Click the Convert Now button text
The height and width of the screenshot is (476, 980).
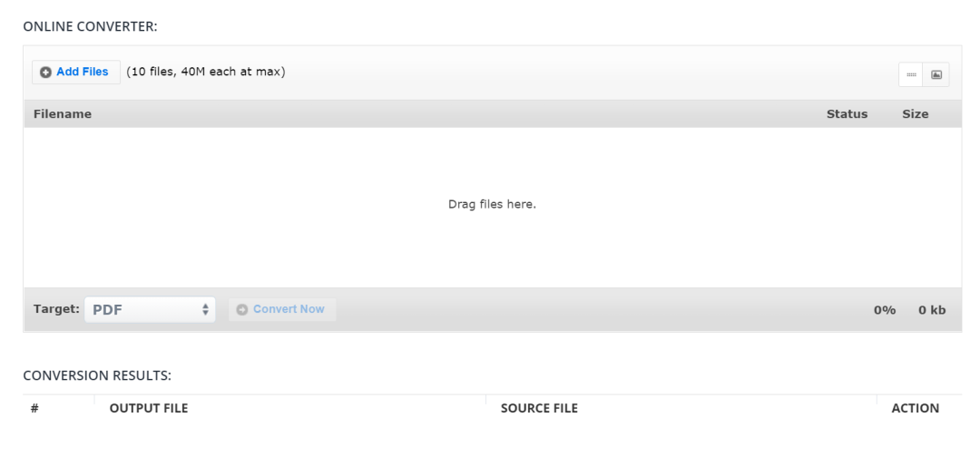pos(289,309)
